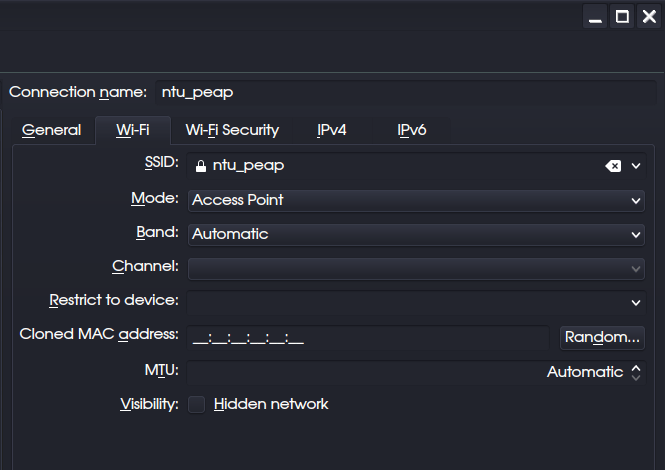The width and height of the screenshot is (665, 470).
Task: Go to the IPv6 tab
Action: tap(412, 130)
